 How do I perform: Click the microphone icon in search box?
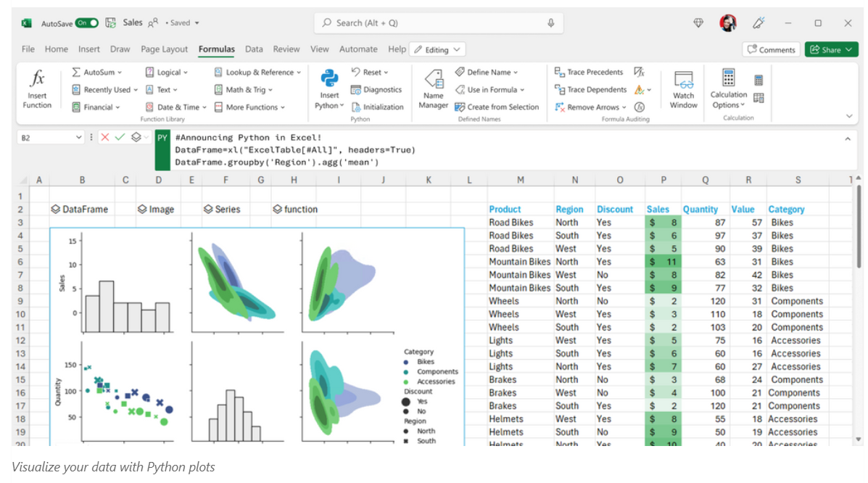click(x=551, y=22)
